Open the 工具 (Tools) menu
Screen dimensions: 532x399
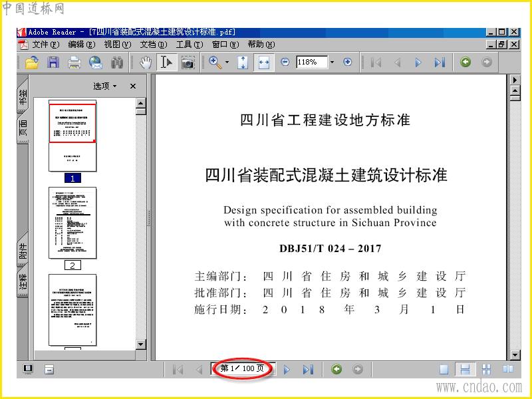click(x=190, y=45)
